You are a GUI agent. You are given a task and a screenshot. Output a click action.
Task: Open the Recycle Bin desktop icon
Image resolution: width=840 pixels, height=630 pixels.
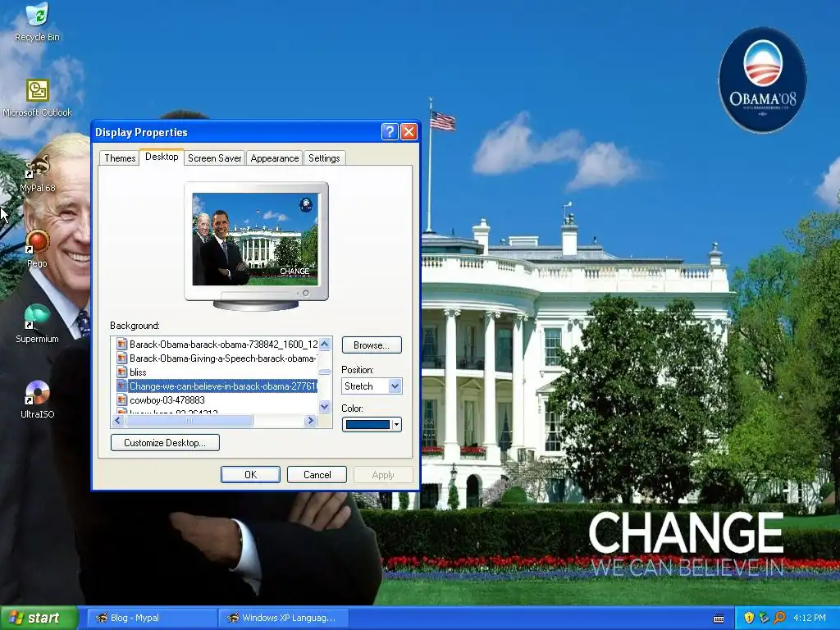(37, 22)
